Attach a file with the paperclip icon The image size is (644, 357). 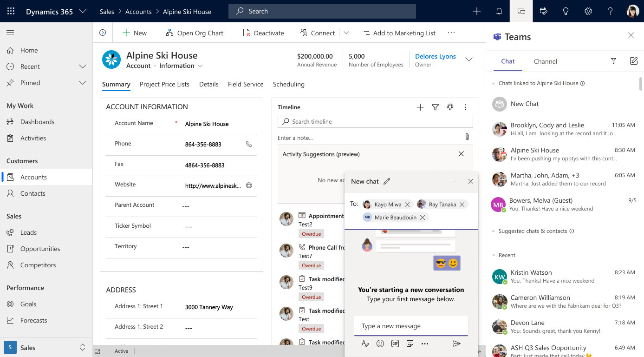click(467, 137)
